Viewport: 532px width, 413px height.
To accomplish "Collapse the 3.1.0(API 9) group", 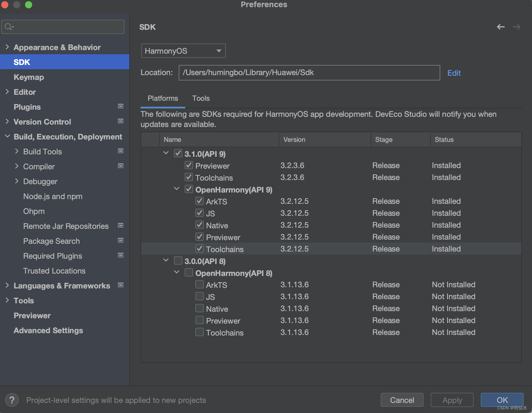I will tap(166, 153).
